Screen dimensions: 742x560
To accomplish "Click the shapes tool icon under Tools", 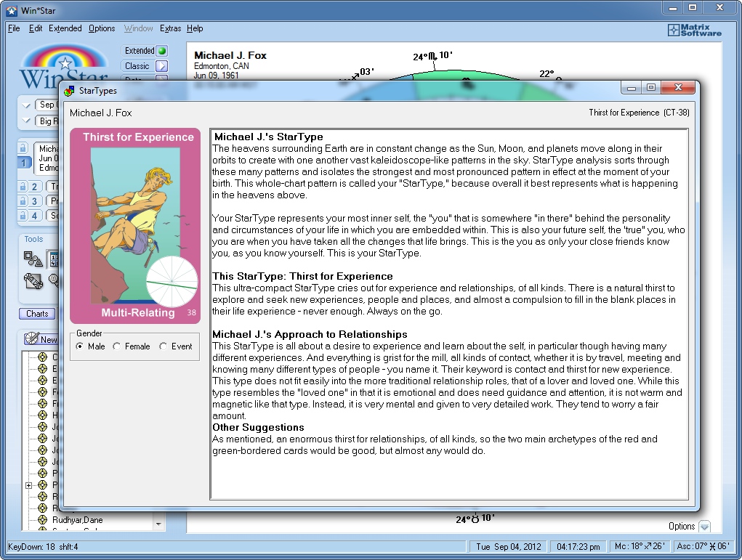I will coord(33,259).
